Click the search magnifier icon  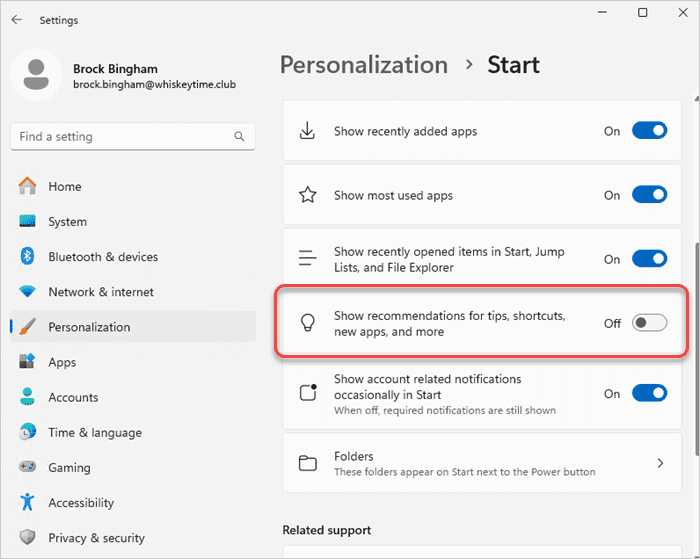tap(239, 136)
